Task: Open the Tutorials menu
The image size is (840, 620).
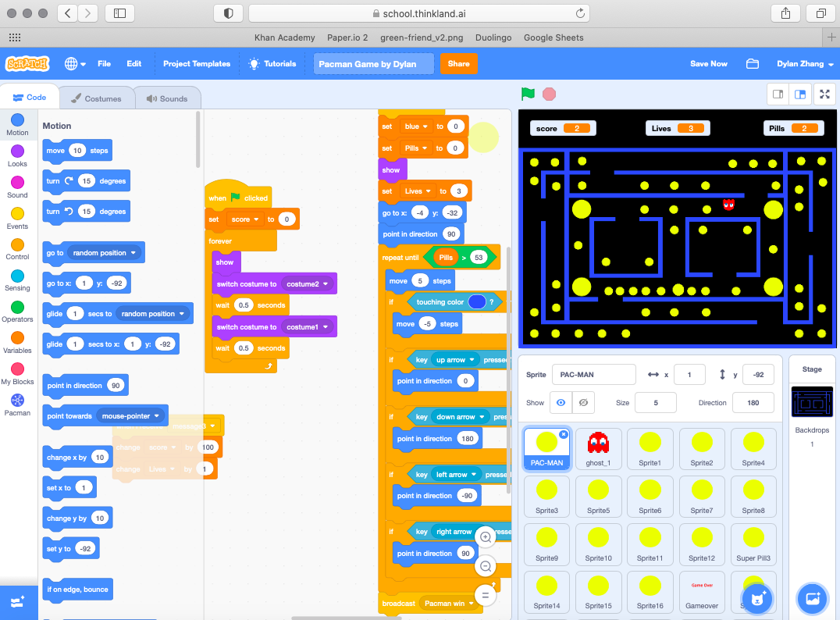Action: click(x=272, y=64)
